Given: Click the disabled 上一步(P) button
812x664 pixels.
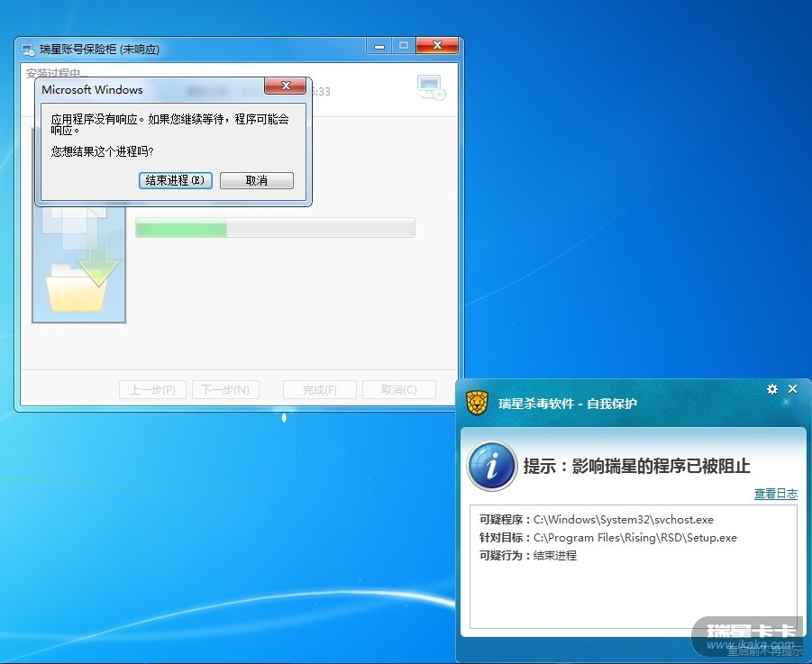Looking at the screenshot, I should [x=152, y=390].
